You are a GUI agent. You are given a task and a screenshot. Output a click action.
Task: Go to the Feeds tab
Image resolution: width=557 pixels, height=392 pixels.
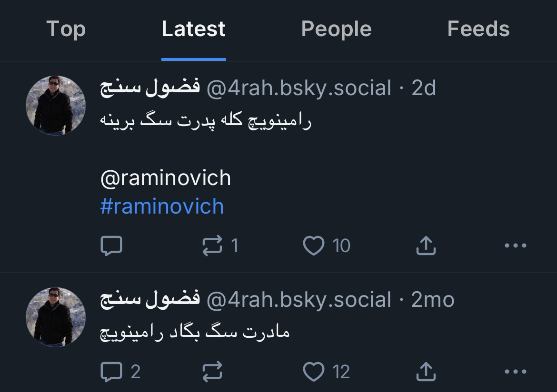click(x=478, y=29)
